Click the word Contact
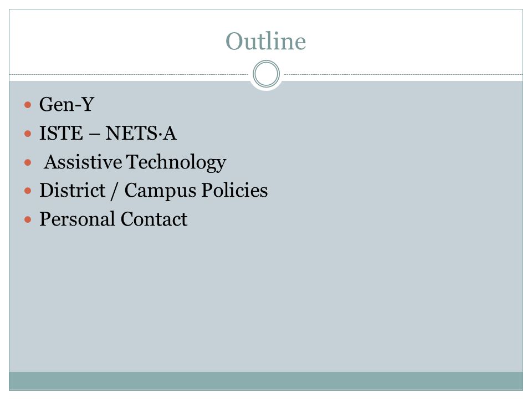 tap(154, 219)
